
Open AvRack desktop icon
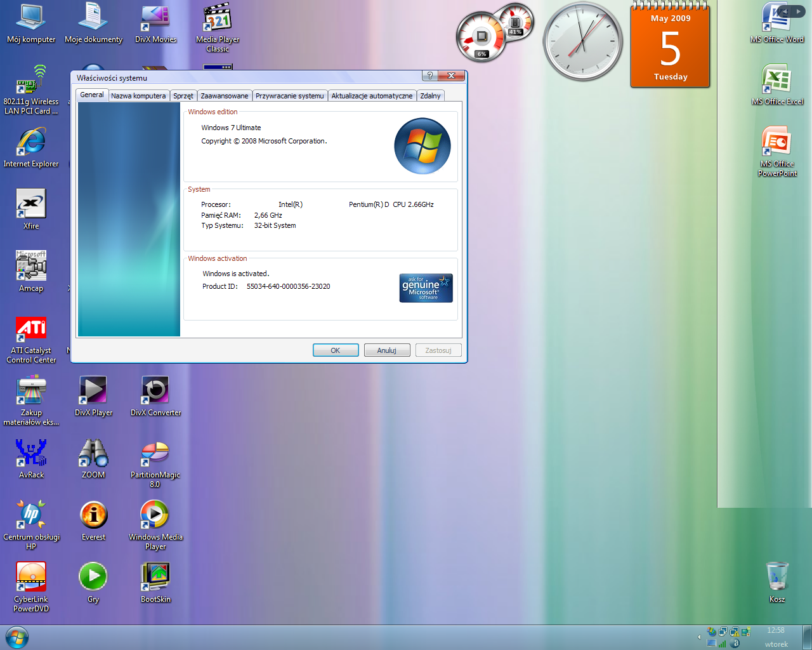point(31,458)
